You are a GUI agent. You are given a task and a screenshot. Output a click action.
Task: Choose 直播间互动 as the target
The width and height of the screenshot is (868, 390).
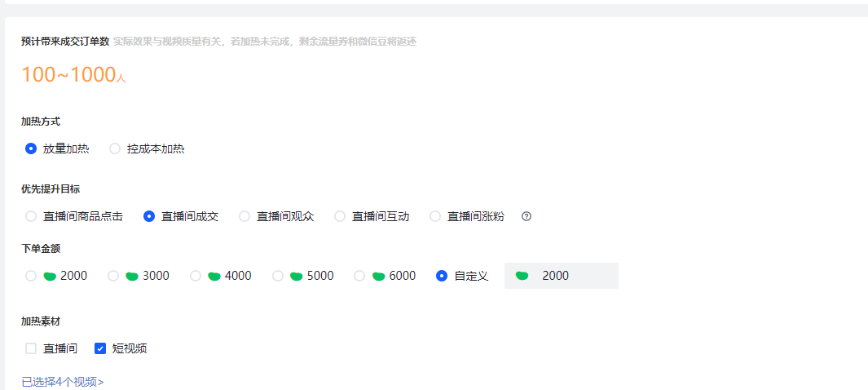click(340, 216)
